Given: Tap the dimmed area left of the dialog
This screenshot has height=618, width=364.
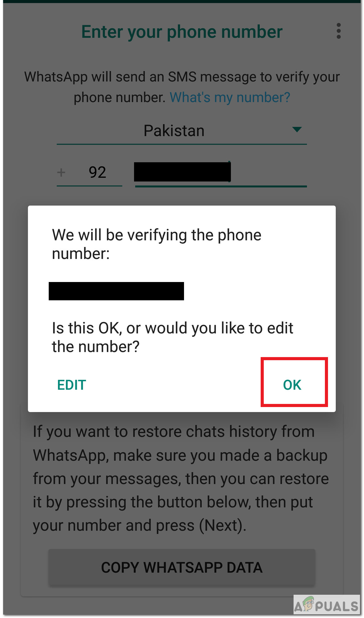Looking at the screenshot, I should coord(16,309).
